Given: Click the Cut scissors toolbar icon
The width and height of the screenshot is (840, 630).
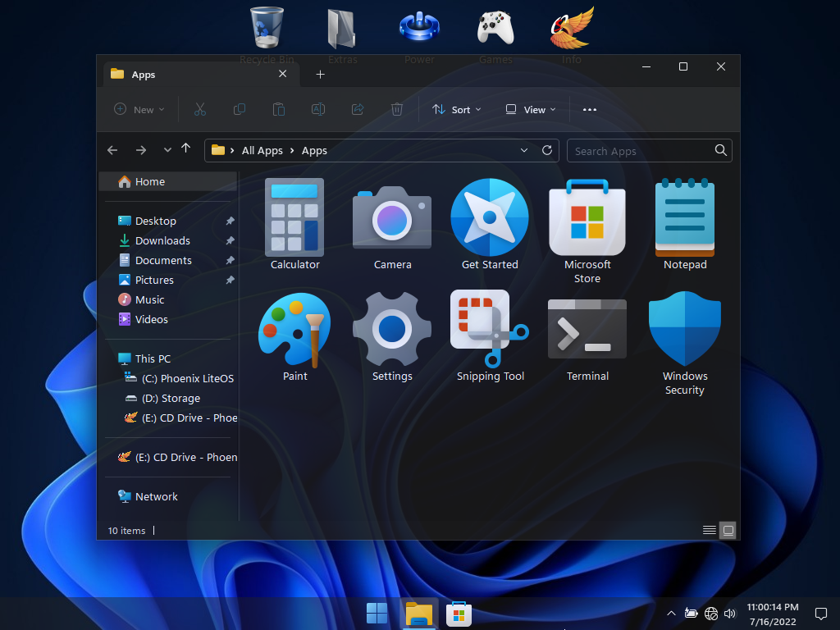Looking at the screenshot, I should (x=200, y=109).
